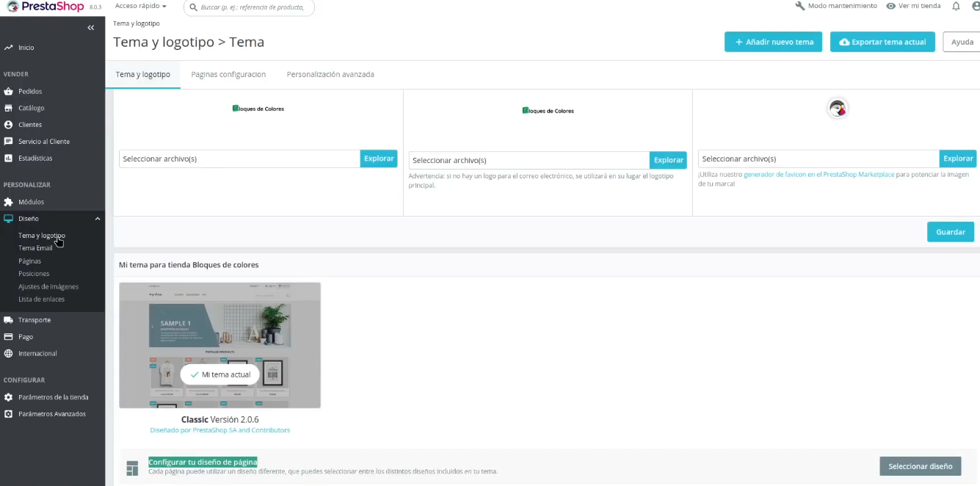The image size is (980, 486).
Task: Open Tema y logotipo submenu item
Action: (42, 236)
